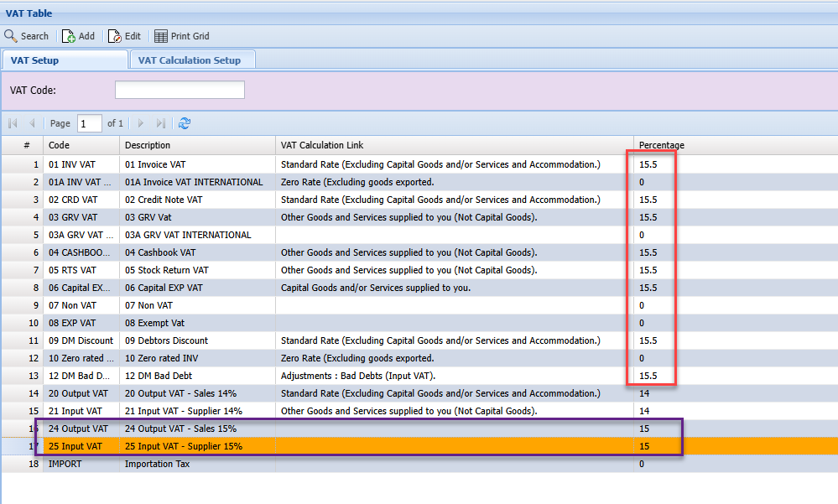Click the Edit pencil icon
The width and height of the screenshot is (838, 504).
point(115,36)
